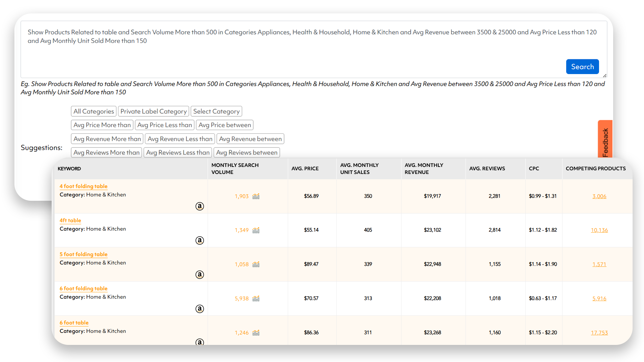644x362 pixels.
Task: Click Amazon icon in 6 foot folding table row
Action: click(x=200, y=309)
